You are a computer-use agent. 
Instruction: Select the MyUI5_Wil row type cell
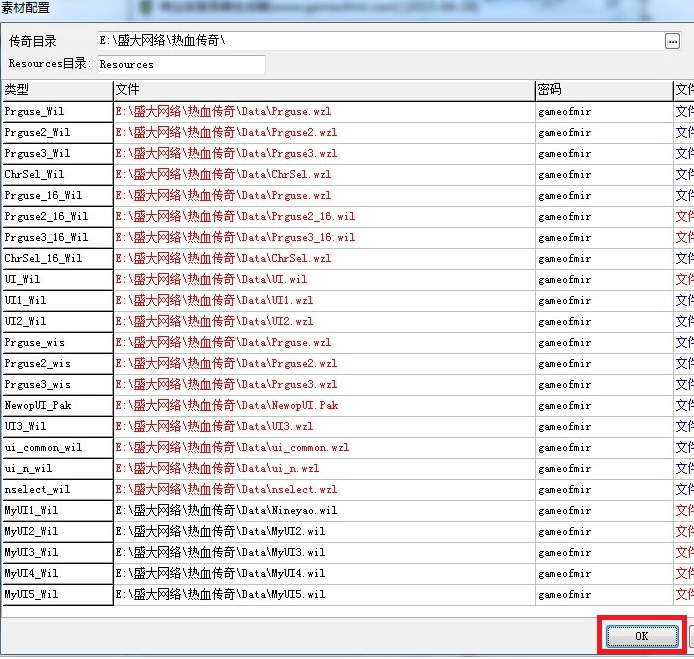(x=57, y=594)
